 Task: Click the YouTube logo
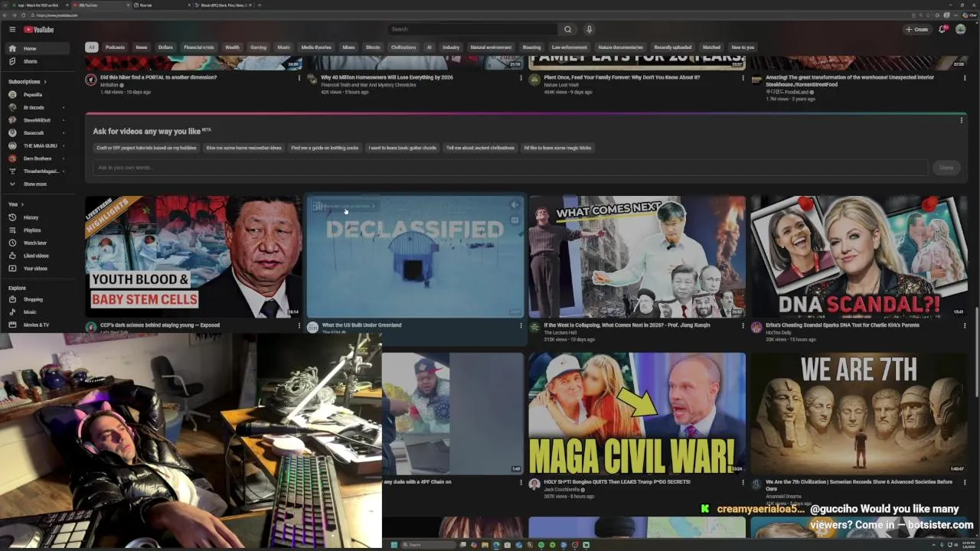[x=38, y=30]
